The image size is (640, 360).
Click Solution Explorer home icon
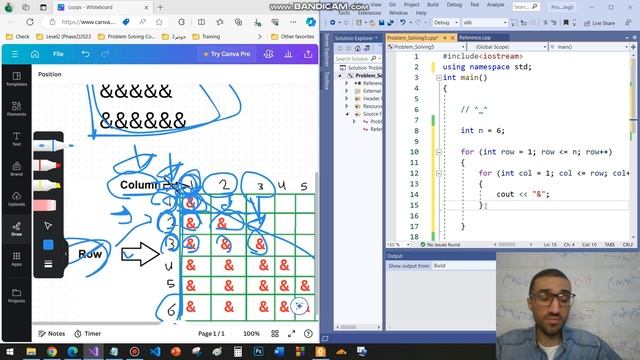(358, 48)
